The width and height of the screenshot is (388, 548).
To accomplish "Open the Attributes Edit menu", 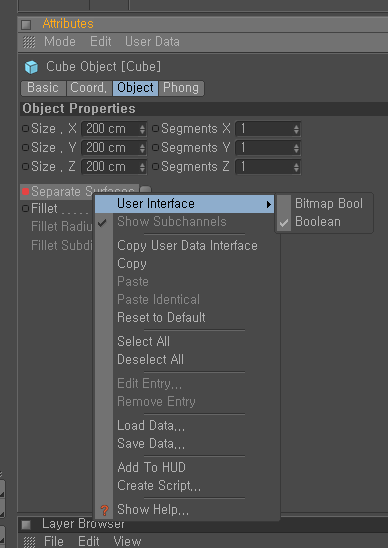I will 101,42.
